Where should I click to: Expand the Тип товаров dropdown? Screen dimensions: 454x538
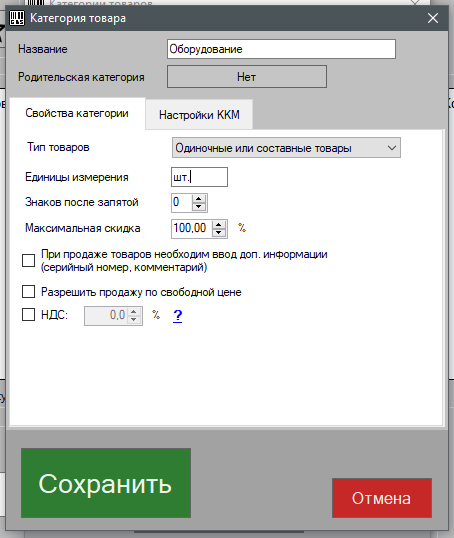click(x=286, y=148)
